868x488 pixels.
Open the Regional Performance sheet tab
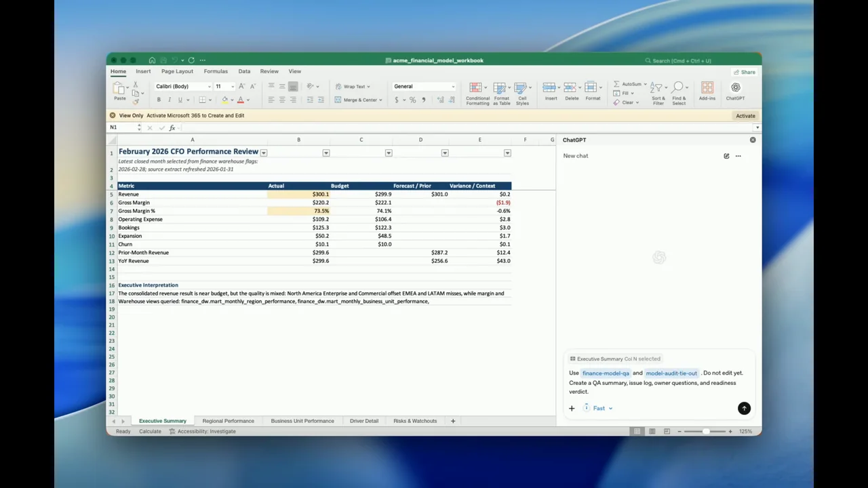point(228,421)
